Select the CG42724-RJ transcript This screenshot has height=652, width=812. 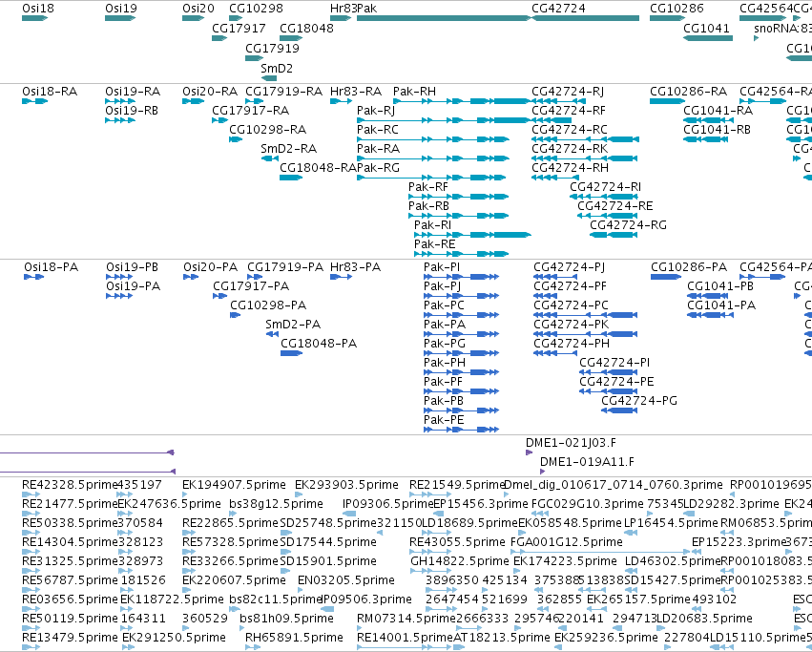(x=559, y=101)
